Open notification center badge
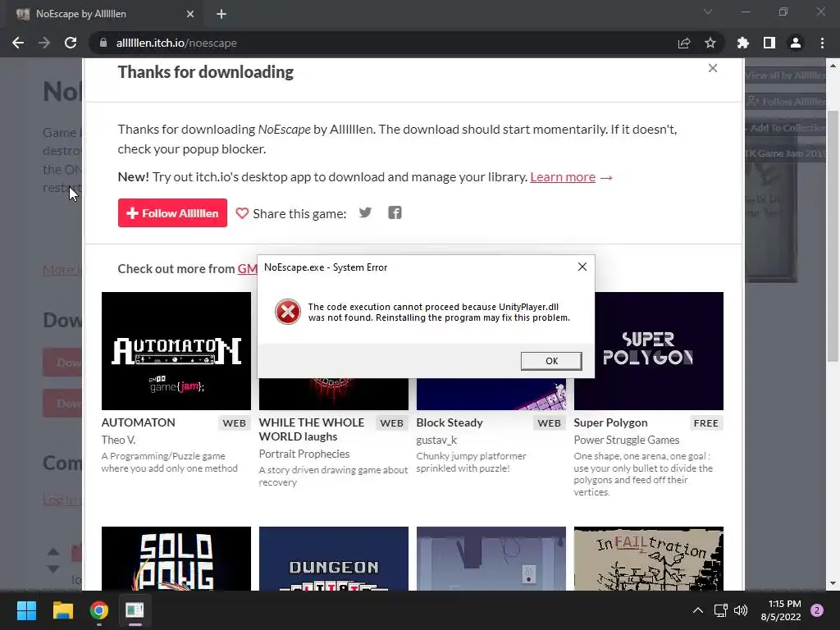Viewport: 840px width, 630px height. (x=817, y=610)
